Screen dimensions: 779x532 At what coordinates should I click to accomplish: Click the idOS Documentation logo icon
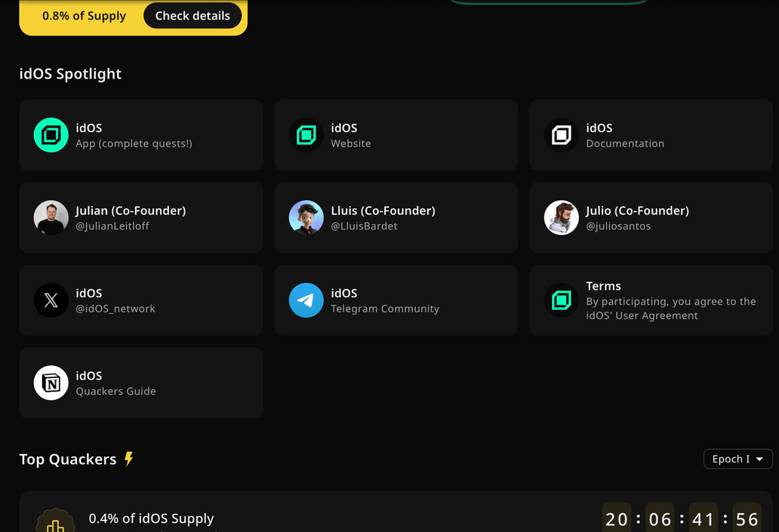(562, 135)
